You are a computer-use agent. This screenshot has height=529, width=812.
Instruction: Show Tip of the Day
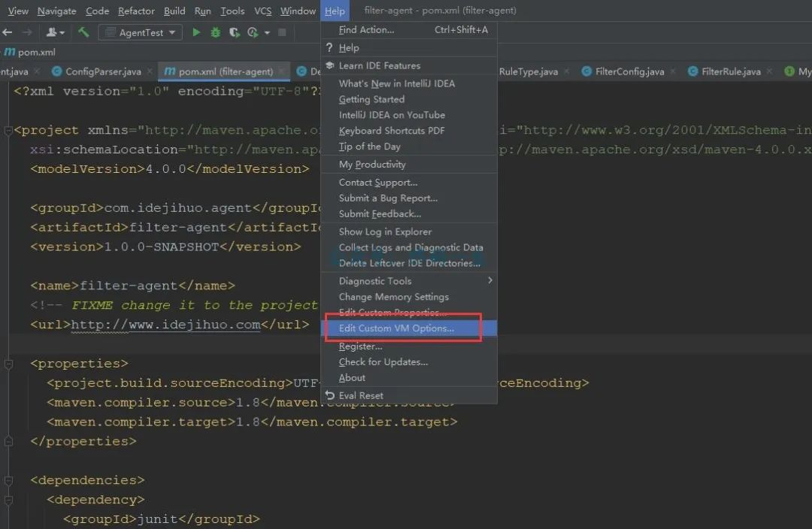(x=409, y=147)
